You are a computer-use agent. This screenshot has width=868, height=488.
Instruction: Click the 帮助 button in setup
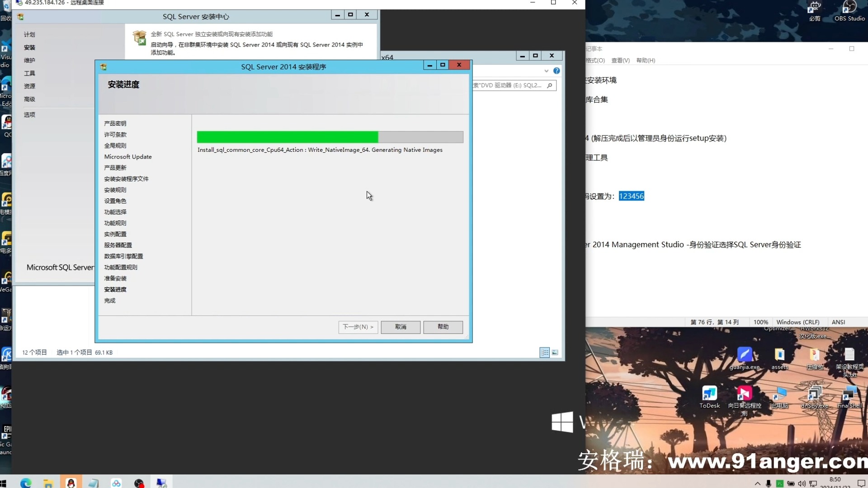coord(443,327)
